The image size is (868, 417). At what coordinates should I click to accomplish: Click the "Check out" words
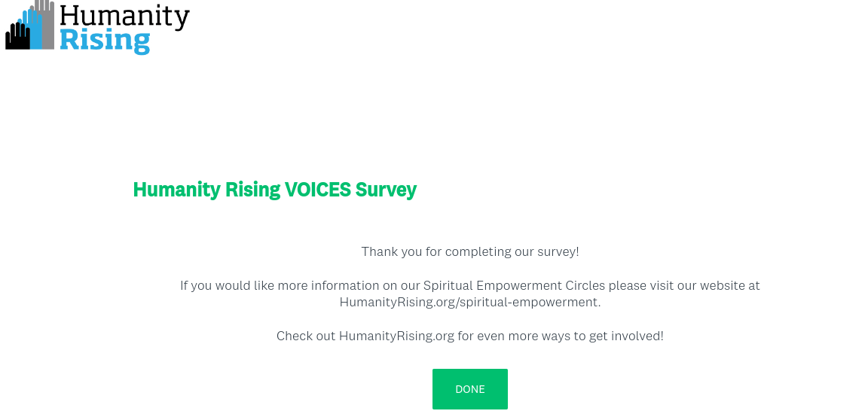pyautogui.click(x=305, y=336)
